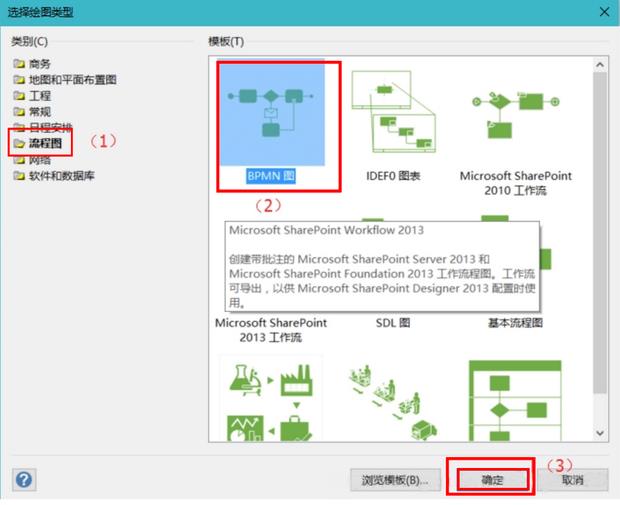This screenshot has width=620, height=505.
Task: Click the 工程 folder icon
Action: coord(19,96)
